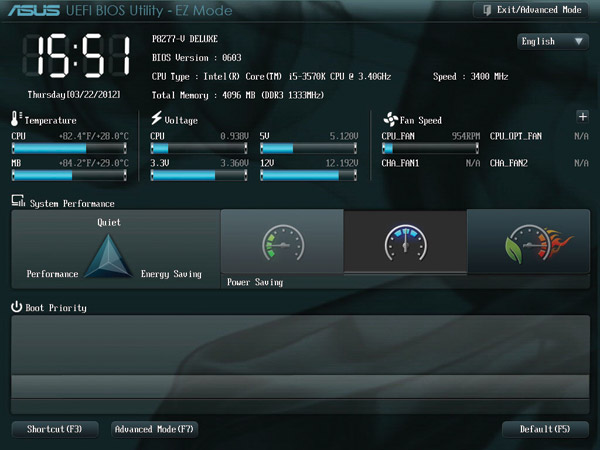Click the P8Z77-V DELUXE model text

(x=185, y=39)
